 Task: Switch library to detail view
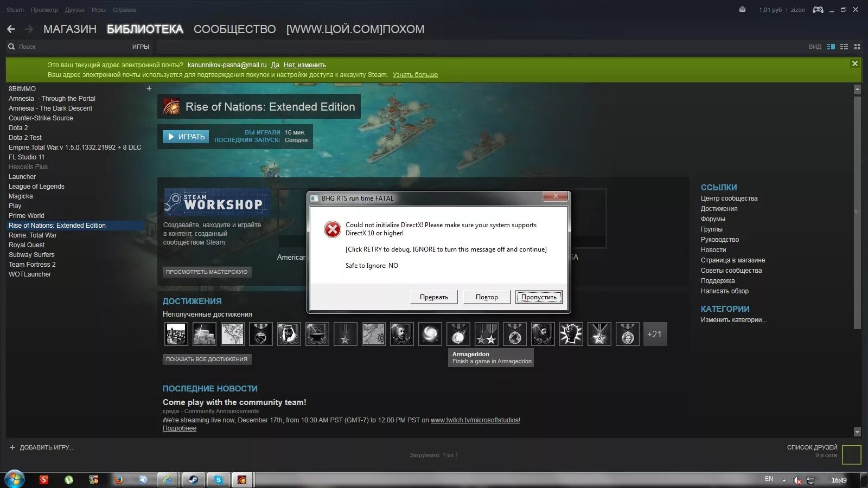[x=831, y=47]
